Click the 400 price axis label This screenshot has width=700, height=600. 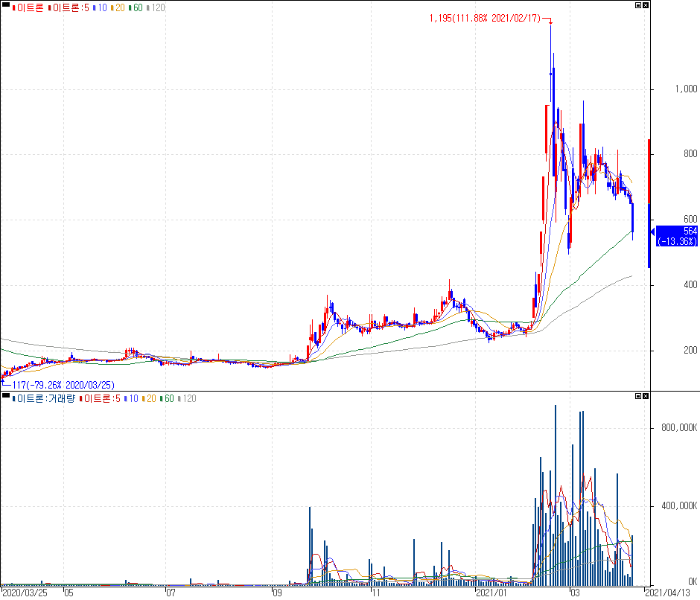coord(690,284)
